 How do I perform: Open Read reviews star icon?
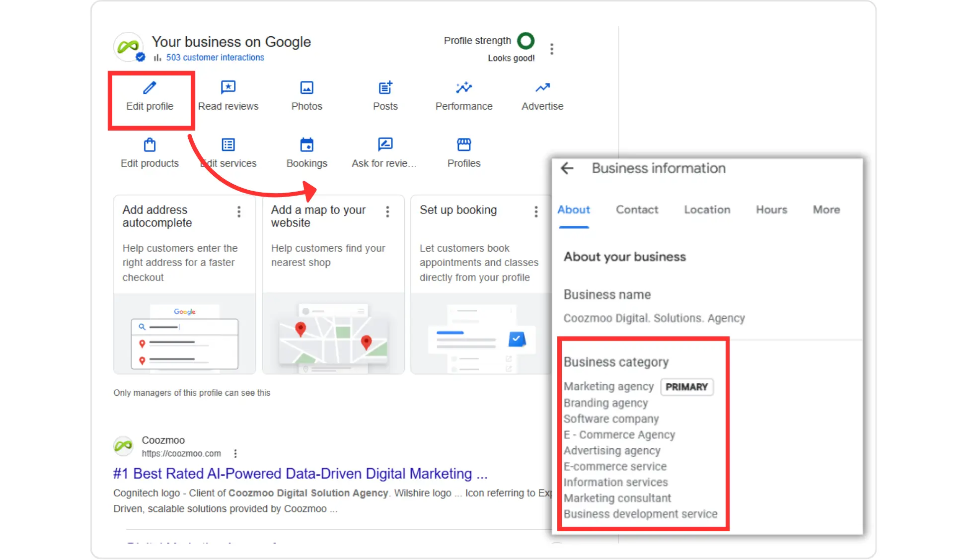click(x=228, y=88)
